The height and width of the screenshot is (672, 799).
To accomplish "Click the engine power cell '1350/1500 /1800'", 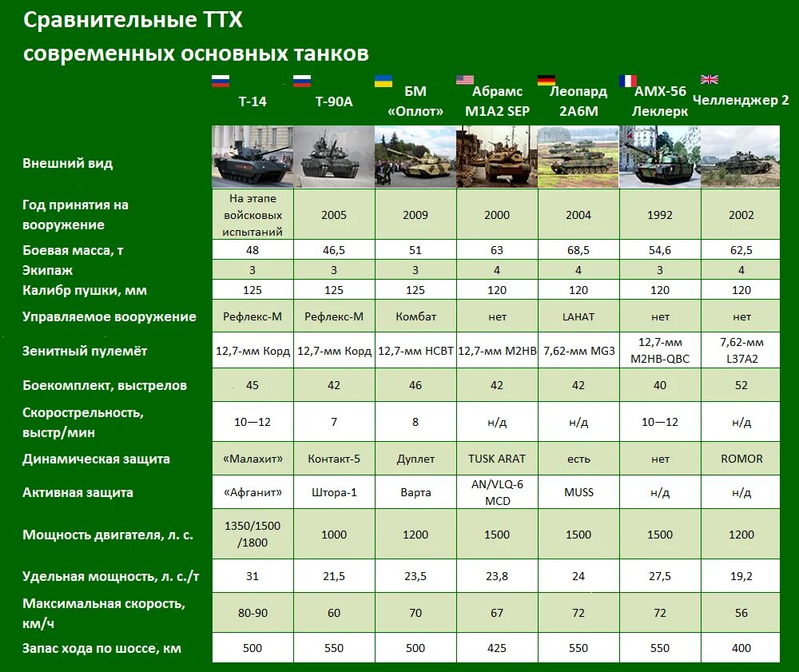I will [x=252, y=534].
